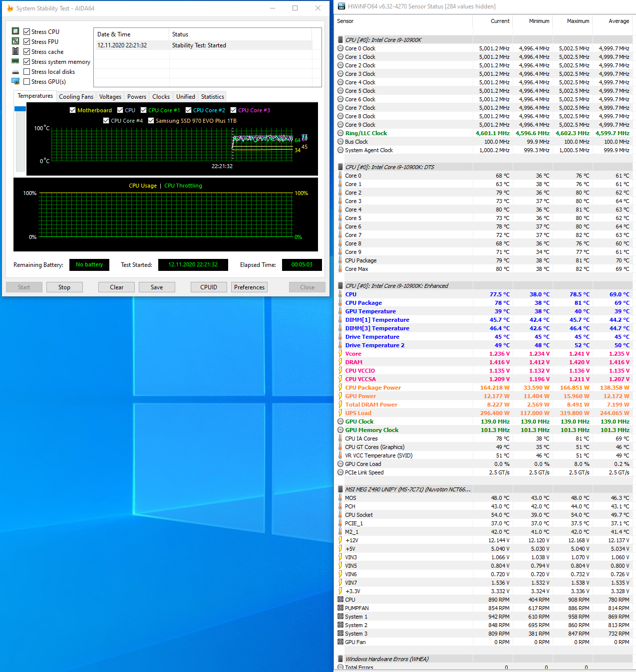Click the monitor icon beside Stress GPU(s)
The width and height of the screenshot is (636, 672).
click(x=15, y=81)
